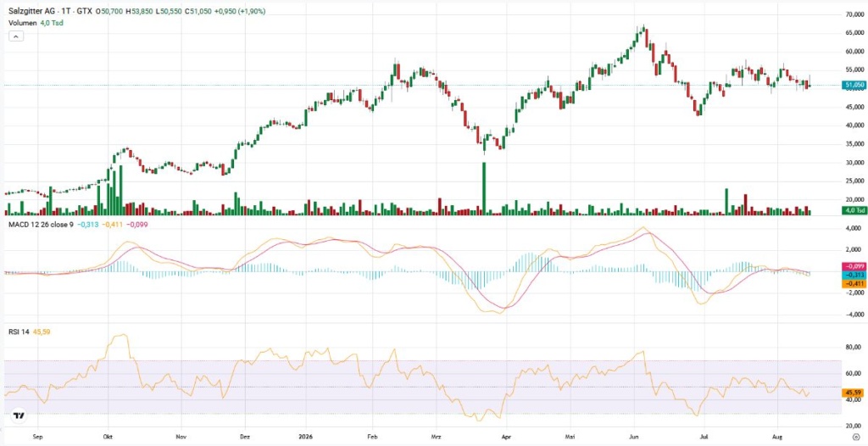Click the 65,000 price scale label
868x446 pixels.
click(x=854, y=33)
